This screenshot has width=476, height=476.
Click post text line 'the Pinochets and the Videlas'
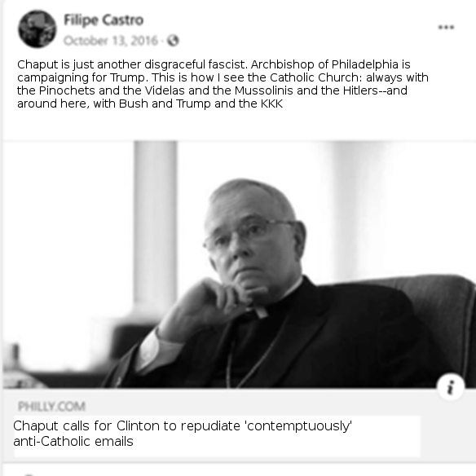(x=212, y=90)
